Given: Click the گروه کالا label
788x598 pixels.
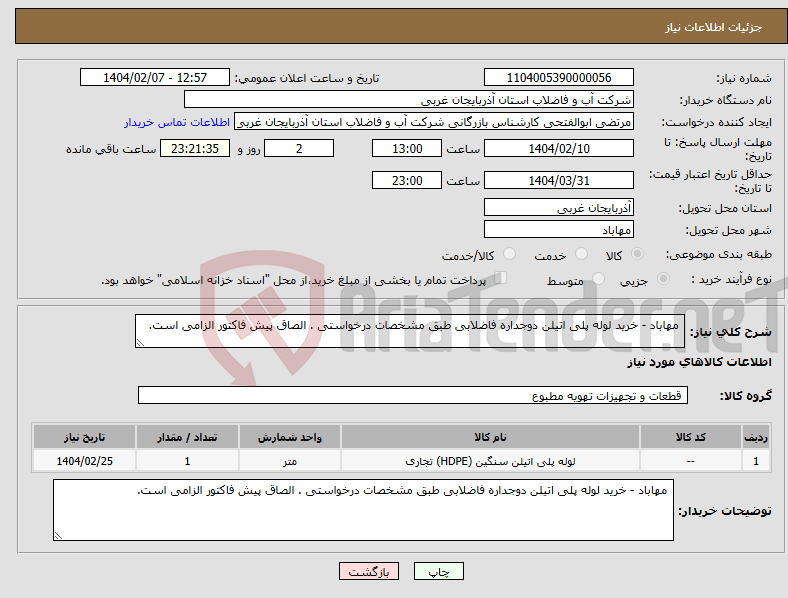Looking at the screenshot, I should [x=746, y=396].
